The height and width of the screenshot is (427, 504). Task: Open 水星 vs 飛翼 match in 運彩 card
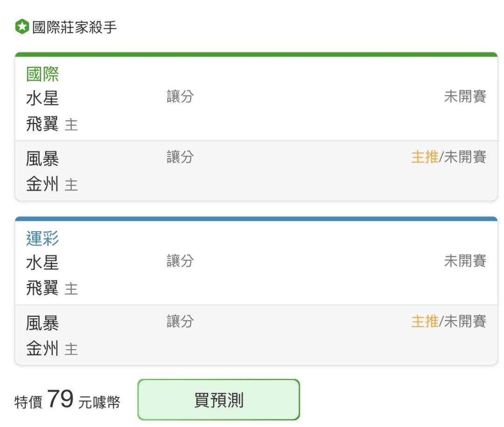256,275
